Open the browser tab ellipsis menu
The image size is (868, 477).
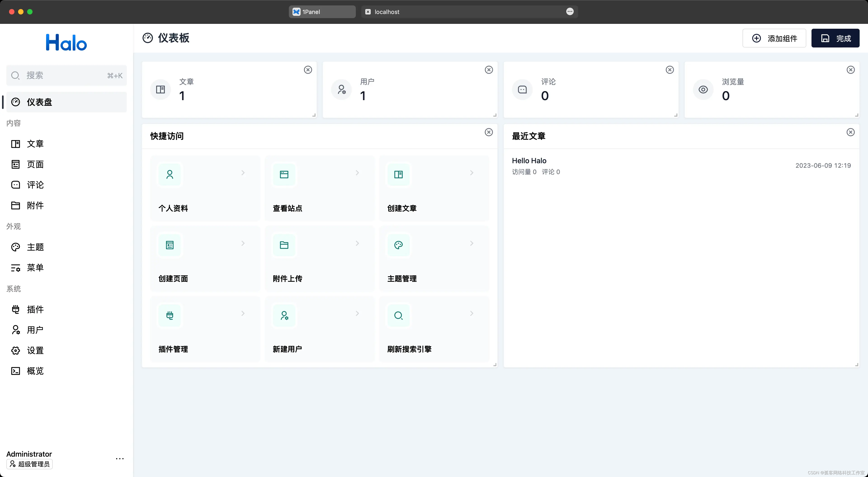click(570, 12)
